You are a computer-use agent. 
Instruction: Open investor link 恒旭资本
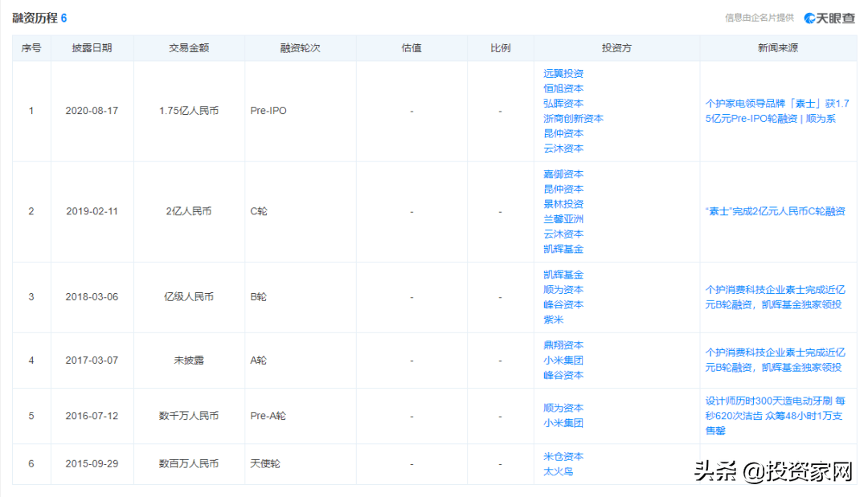coord(563,88)
